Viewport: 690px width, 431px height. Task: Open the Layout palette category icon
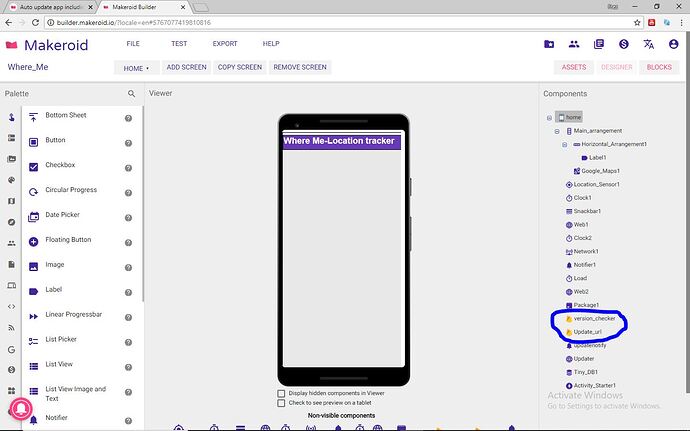tap(11, 138)
